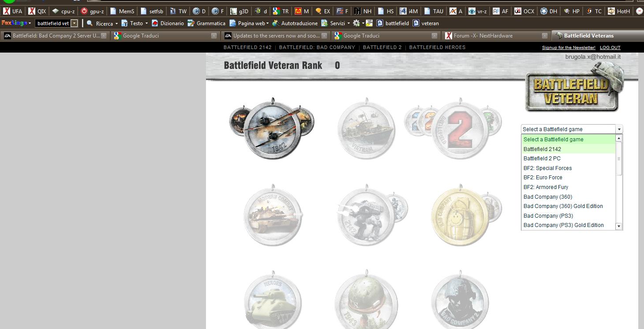Image resolution: width=644 pixels, height=329 pixels.
Task: Select the Battlefield Veterans tab
Action: [598, 36]
